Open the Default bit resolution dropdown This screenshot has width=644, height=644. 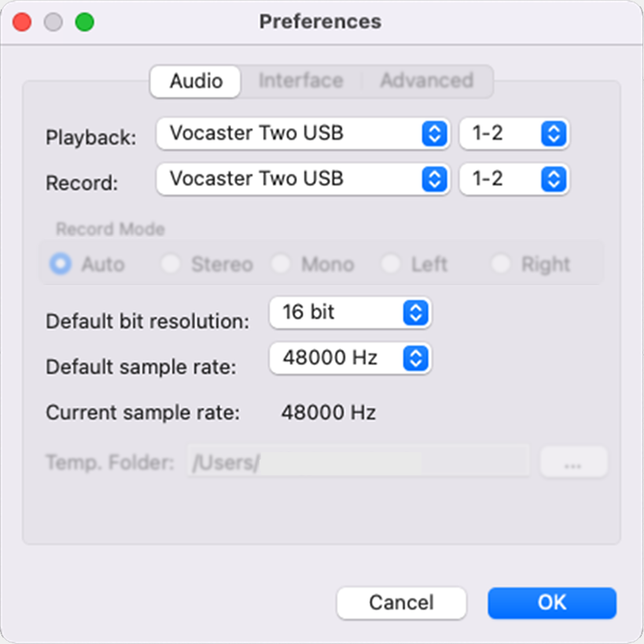point(350,312)
